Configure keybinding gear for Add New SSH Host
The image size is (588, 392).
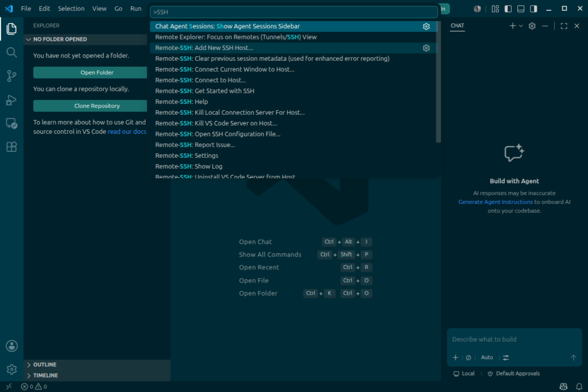pos(426,48)
